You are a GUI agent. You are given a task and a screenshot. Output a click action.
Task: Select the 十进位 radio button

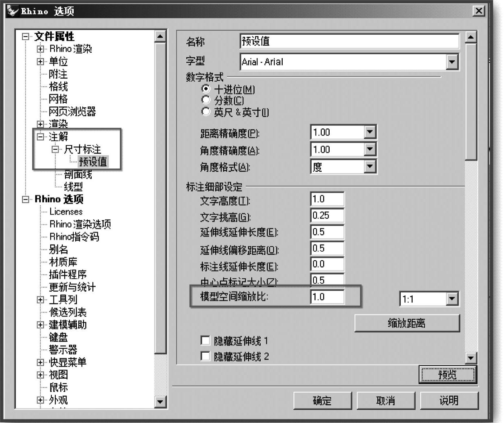pyautogui.click(x=206, y=88)
